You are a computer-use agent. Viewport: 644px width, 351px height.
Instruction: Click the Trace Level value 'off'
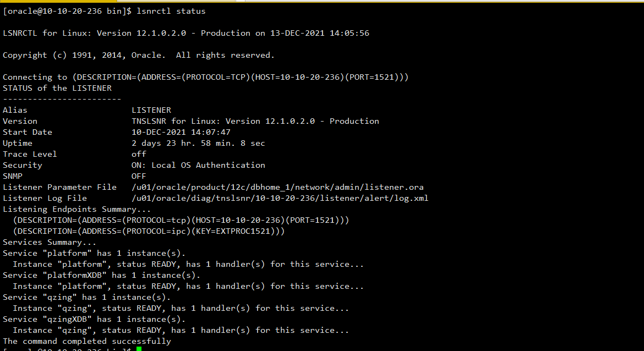(x=139, y=154)
